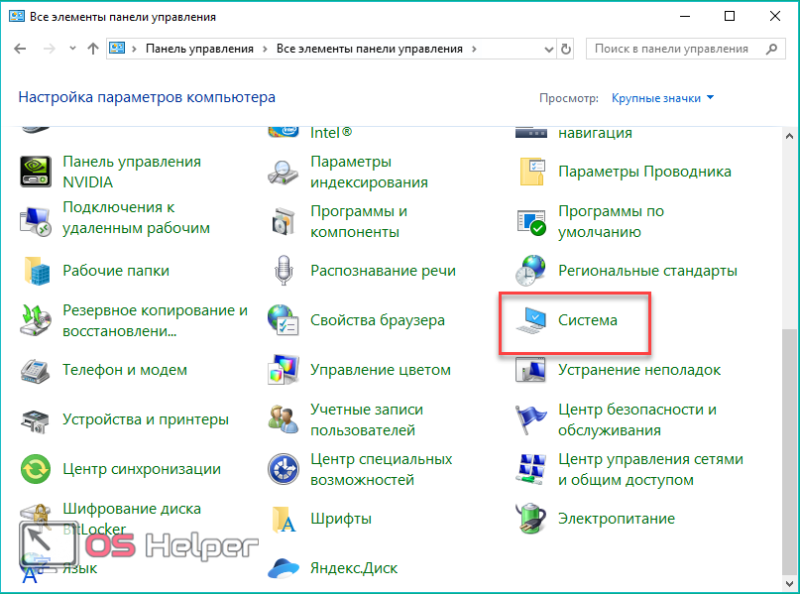
Task: Open the 'Крупные значки' view dropdown
Action: point(662,98)
